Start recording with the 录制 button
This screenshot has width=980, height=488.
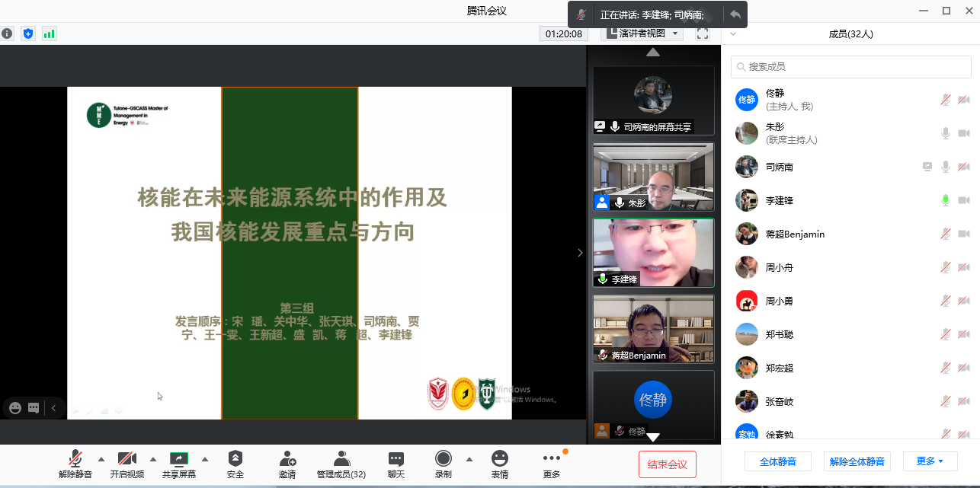tap(443, 458)
